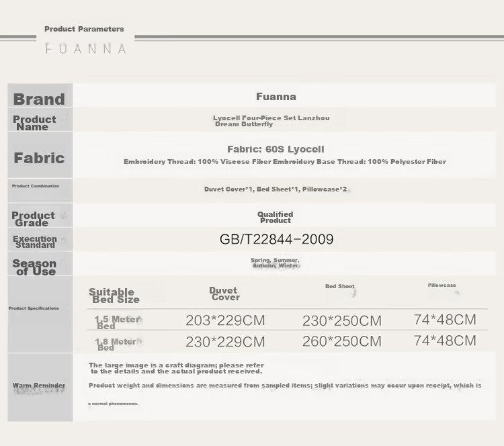Click the 'Fuanna' brand value
This screenshot has height=446, width=504.
pos(276,97)
